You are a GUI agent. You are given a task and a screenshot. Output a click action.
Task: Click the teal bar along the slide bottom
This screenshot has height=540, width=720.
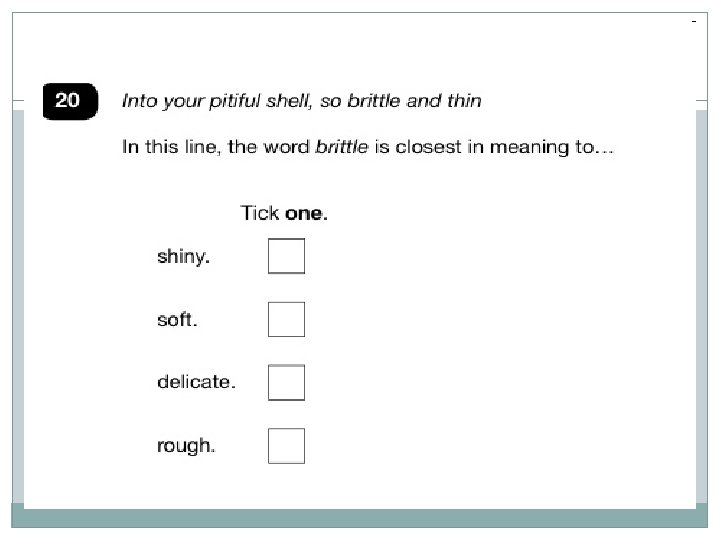coord(360,518)
